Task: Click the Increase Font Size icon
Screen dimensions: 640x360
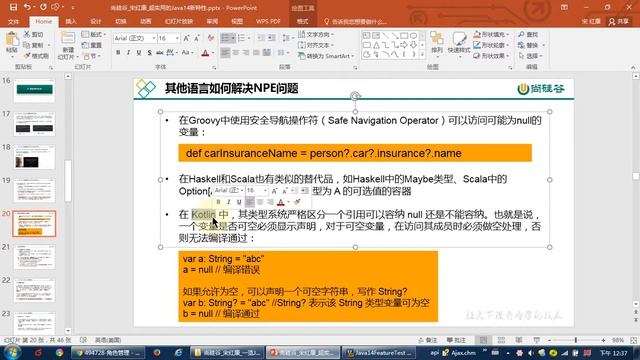Action: coord(187,38)
